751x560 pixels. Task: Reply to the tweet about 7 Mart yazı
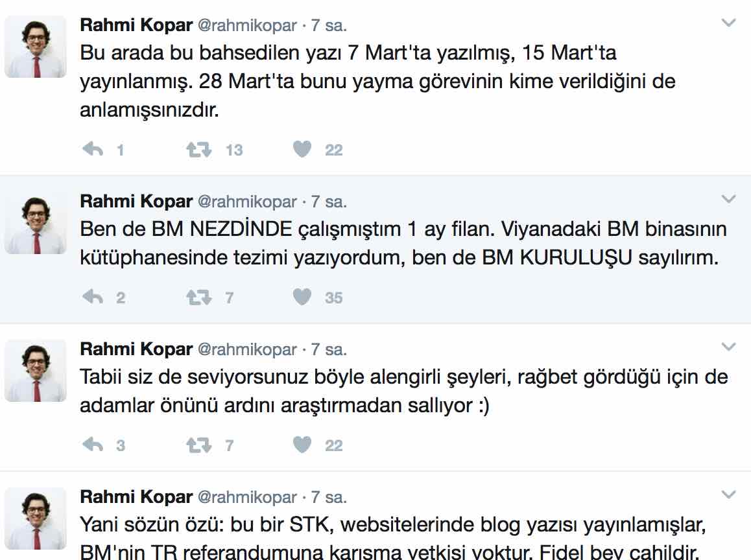(93, 149)
